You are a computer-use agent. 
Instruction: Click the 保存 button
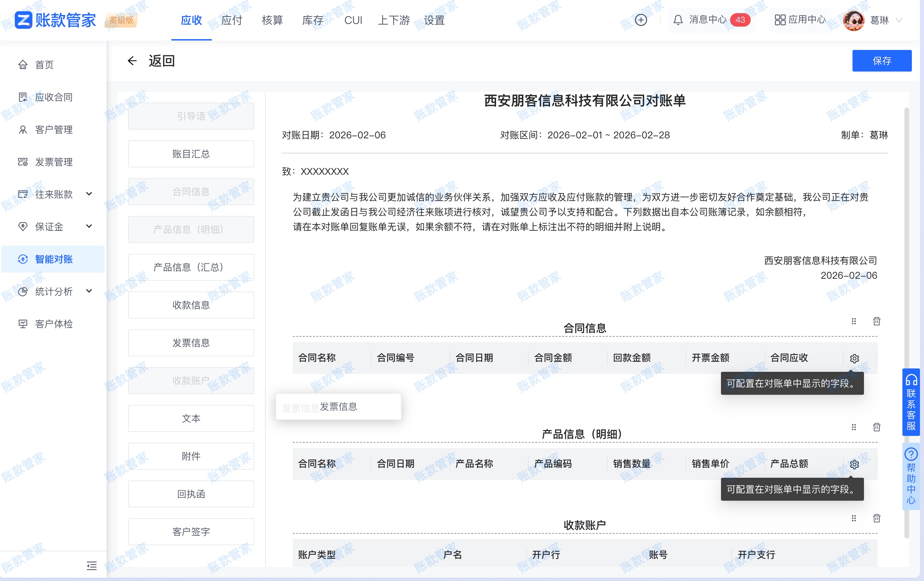coord(882,60)
